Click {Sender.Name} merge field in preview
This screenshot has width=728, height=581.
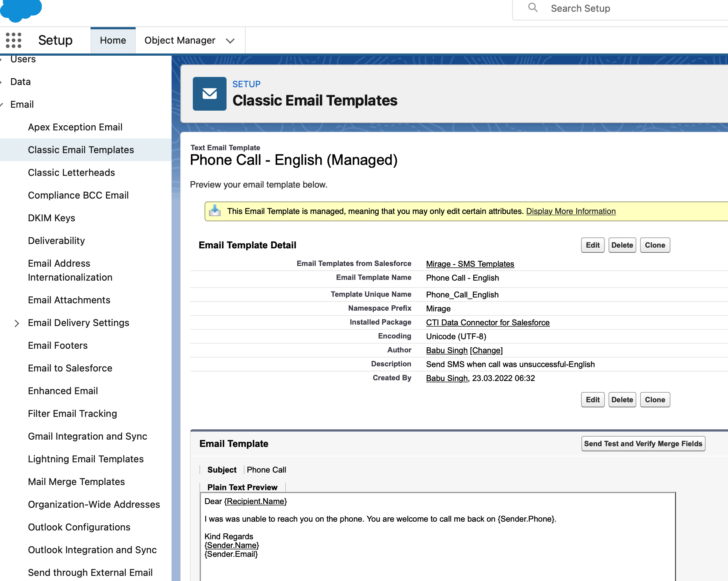click(x=232, y=545)
